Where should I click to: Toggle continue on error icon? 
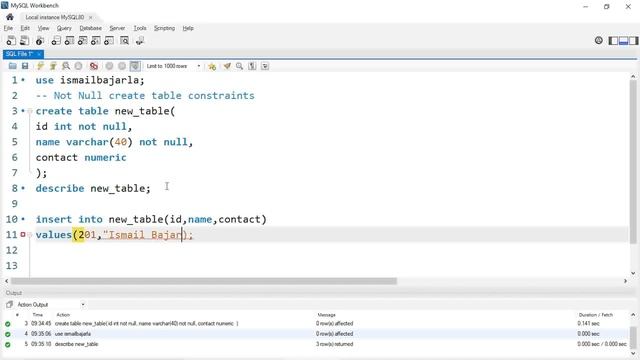point(94,66)
